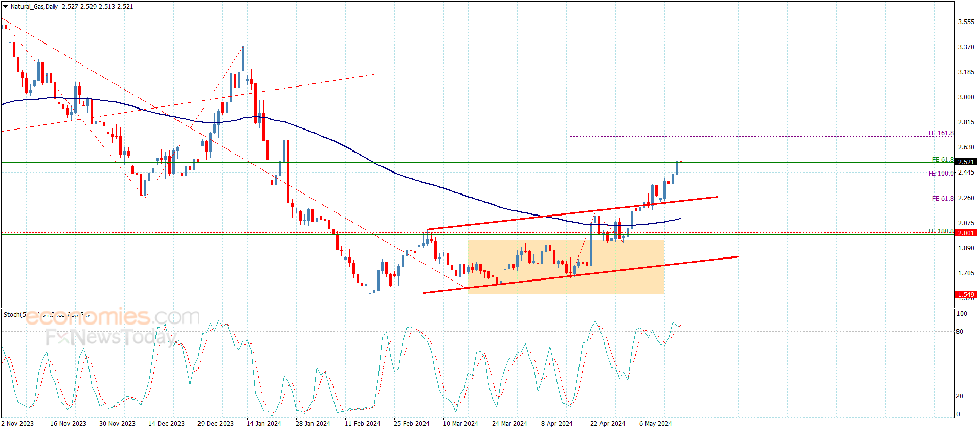Click the 2 Nov 2023 date marker

[x=17, y=423]
